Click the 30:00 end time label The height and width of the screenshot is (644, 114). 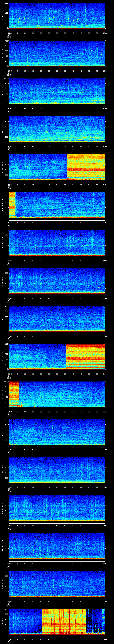tap(105, 601)
